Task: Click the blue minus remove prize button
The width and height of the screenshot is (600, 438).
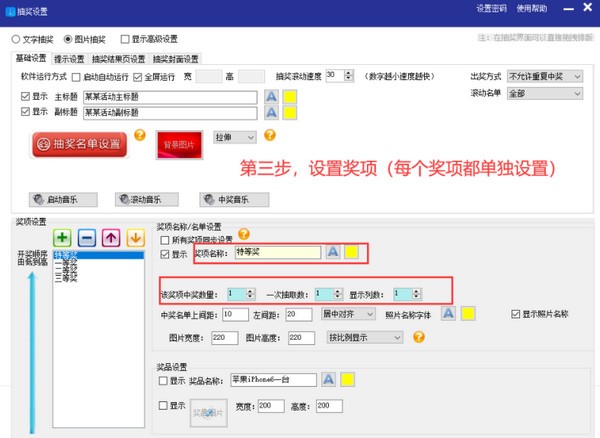Action: [87, 238]
